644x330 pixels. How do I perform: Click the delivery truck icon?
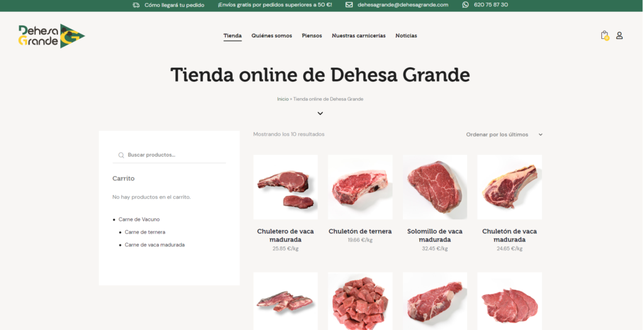click(x=136, y=5)
